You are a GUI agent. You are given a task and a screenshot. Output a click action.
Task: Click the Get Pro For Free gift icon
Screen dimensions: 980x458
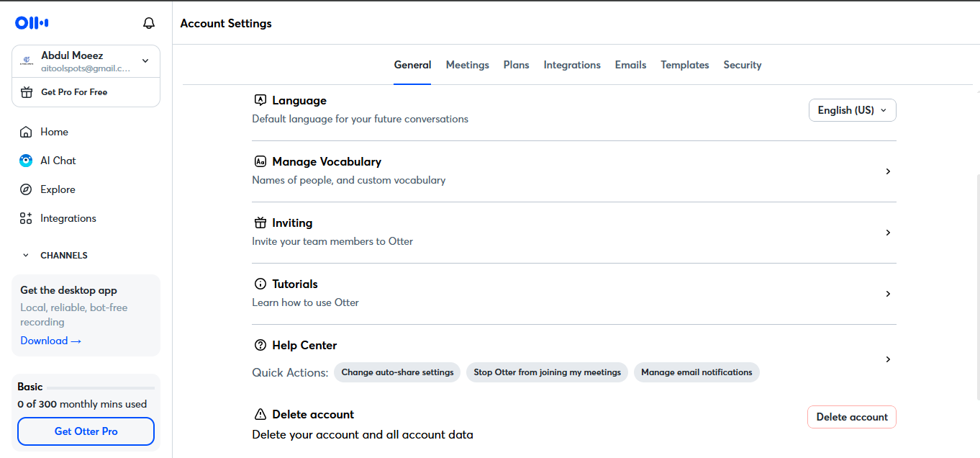[x=27, y=92]
